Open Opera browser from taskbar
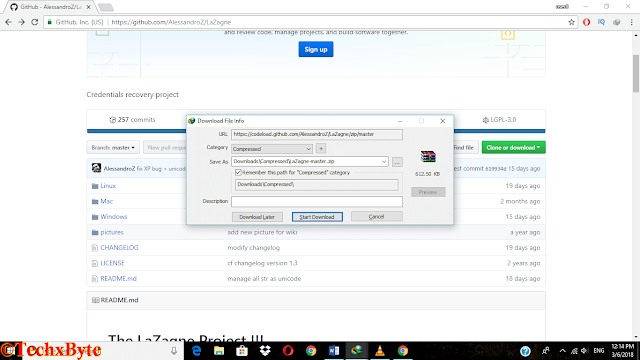640x360 pixels. click(288, 351)
